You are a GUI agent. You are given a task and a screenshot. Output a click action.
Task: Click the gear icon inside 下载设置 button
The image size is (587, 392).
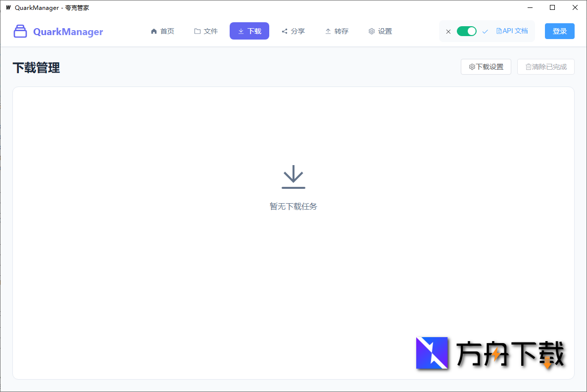472,67
